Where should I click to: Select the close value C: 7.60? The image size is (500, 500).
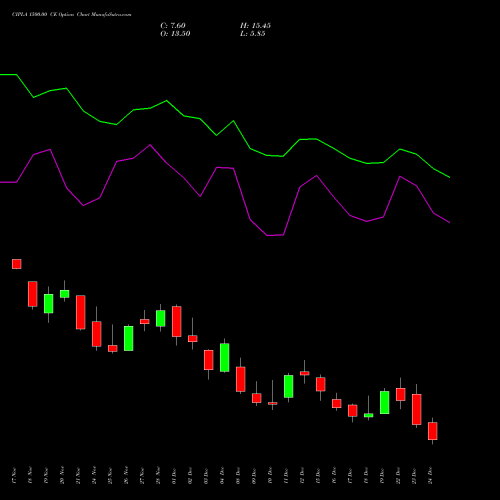click(173, 26)
